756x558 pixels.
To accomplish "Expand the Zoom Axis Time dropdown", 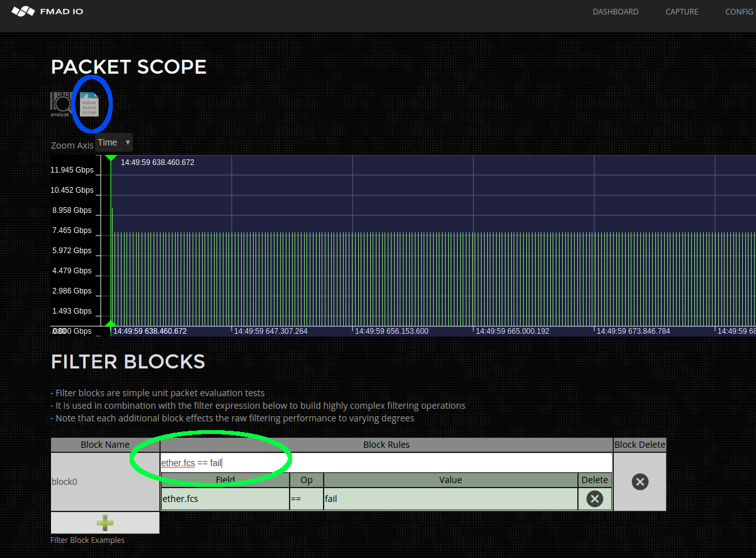I will tap(114, 142).
